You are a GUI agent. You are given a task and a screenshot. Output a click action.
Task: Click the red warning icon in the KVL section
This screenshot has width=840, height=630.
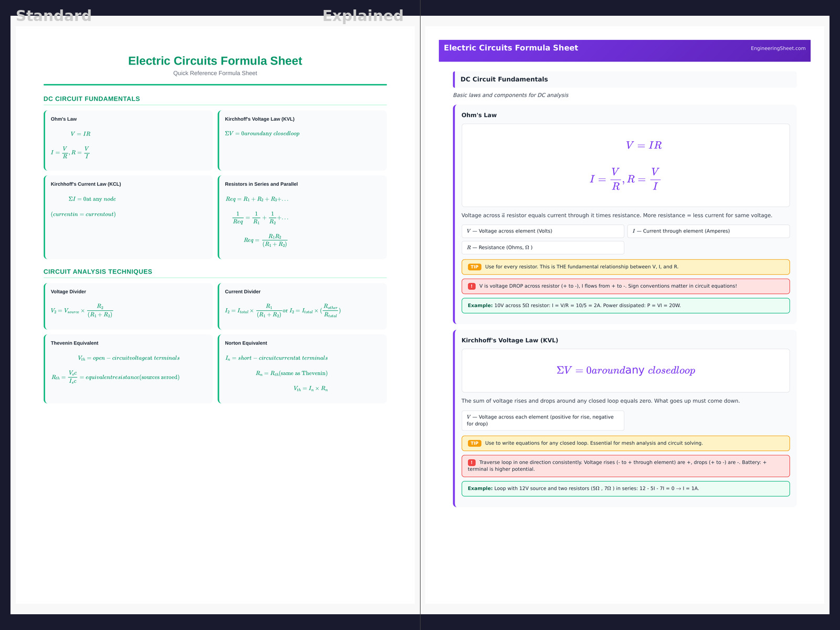tap(471, 463)
